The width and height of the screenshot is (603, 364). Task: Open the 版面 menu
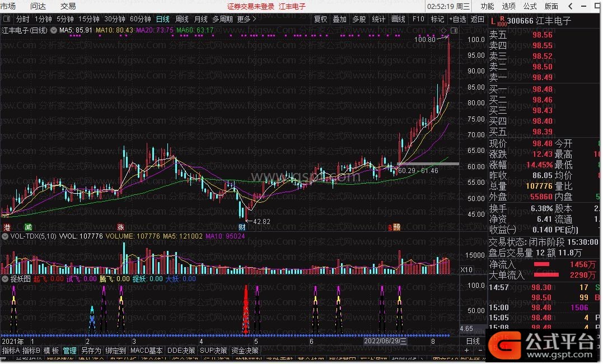[551, 6]
